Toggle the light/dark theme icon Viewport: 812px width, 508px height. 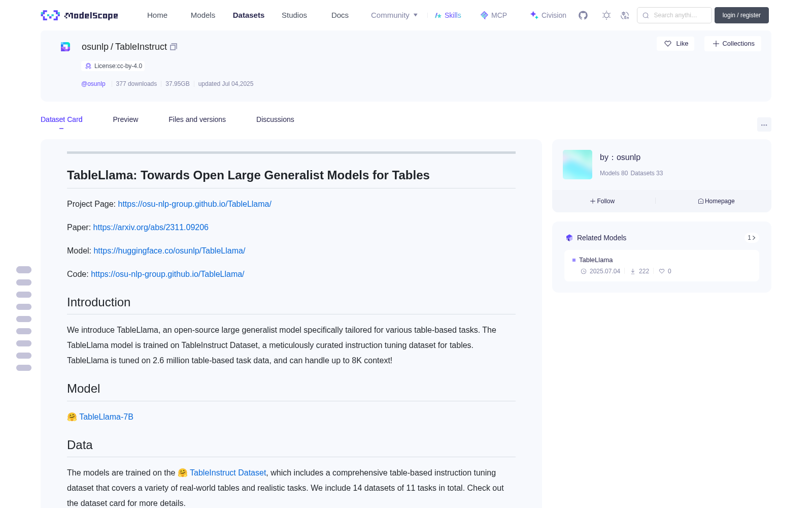pos(606,15)
